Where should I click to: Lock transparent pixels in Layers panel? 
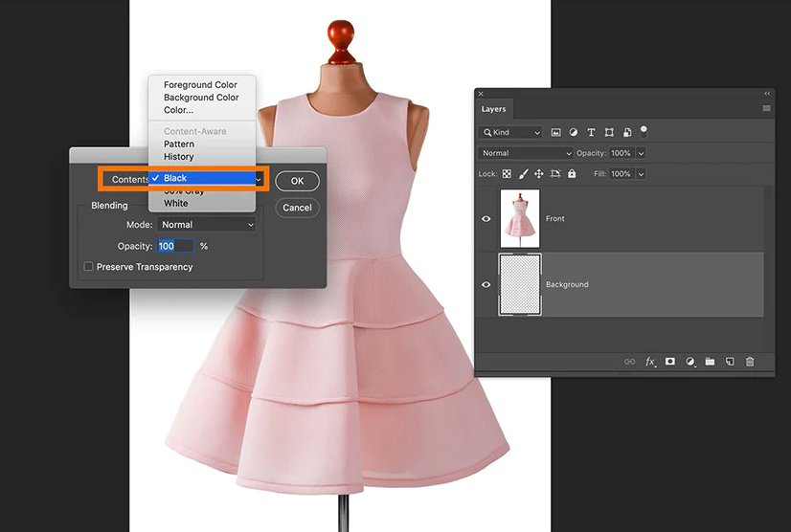[x=507, y=173]
